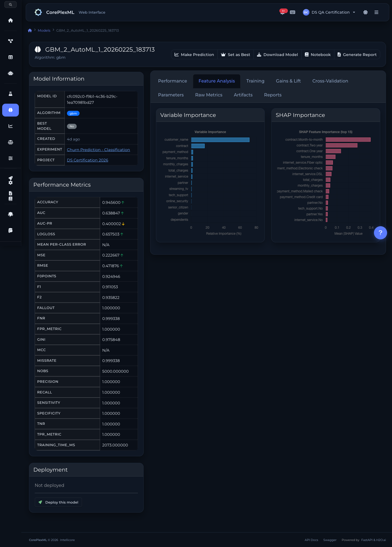Go to Home from the sidebar
This screenshot has height=547, width=392.
[10, 20]
